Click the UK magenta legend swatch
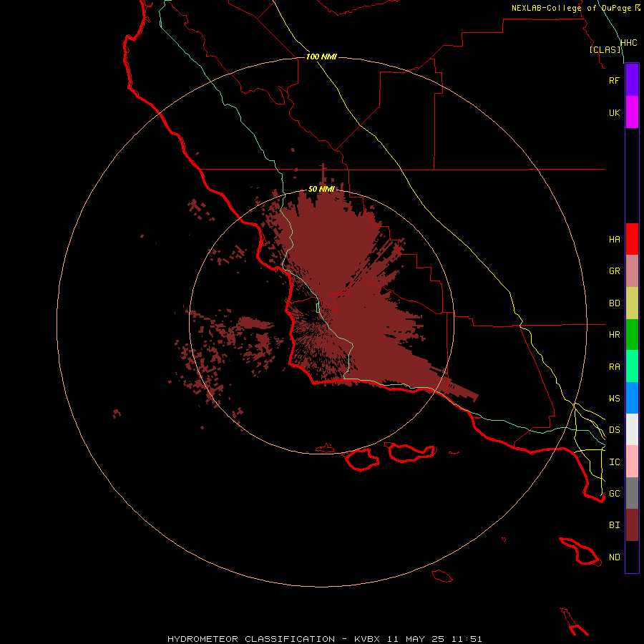The width and height of the screenshot is (644, 644). (632, 112)
